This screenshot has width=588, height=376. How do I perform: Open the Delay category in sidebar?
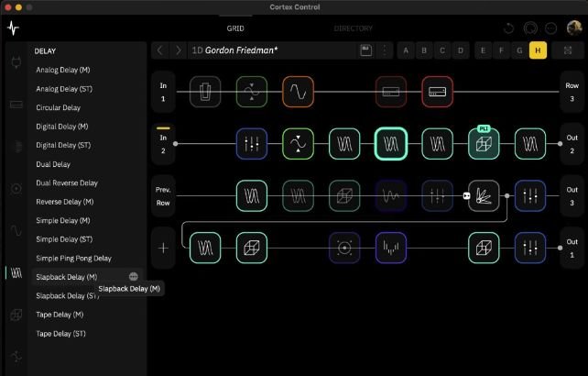16,272
